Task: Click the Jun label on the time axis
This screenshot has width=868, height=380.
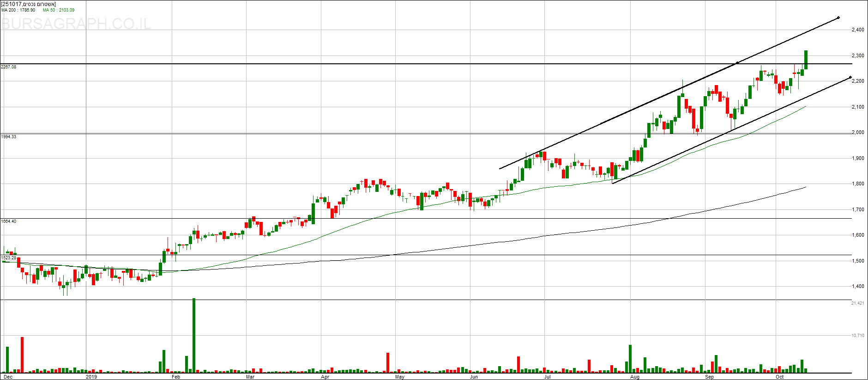Action: pos(474,377)
